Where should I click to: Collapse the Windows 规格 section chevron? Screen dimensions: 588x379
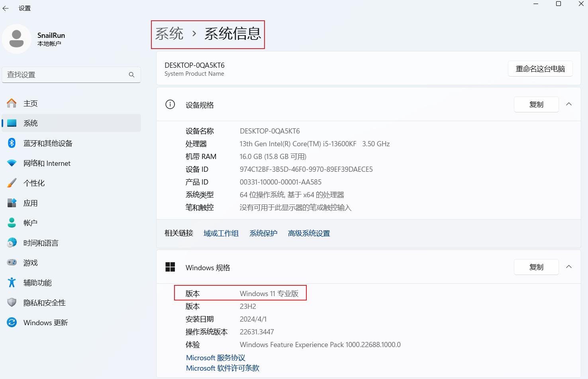pos(569,267)
